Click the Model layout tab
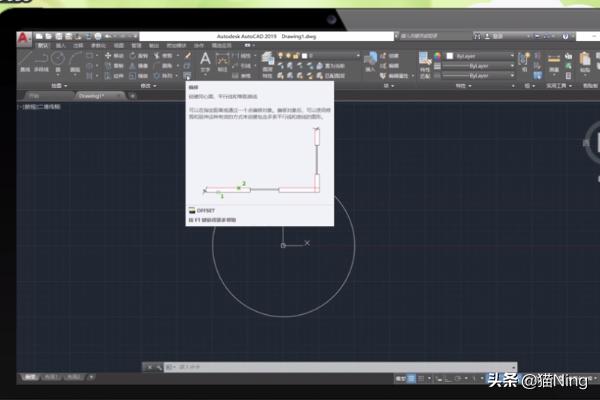Image resolution: width=600 pixels, height=400 pixels. pyautogui.click(x=30, y=377)
